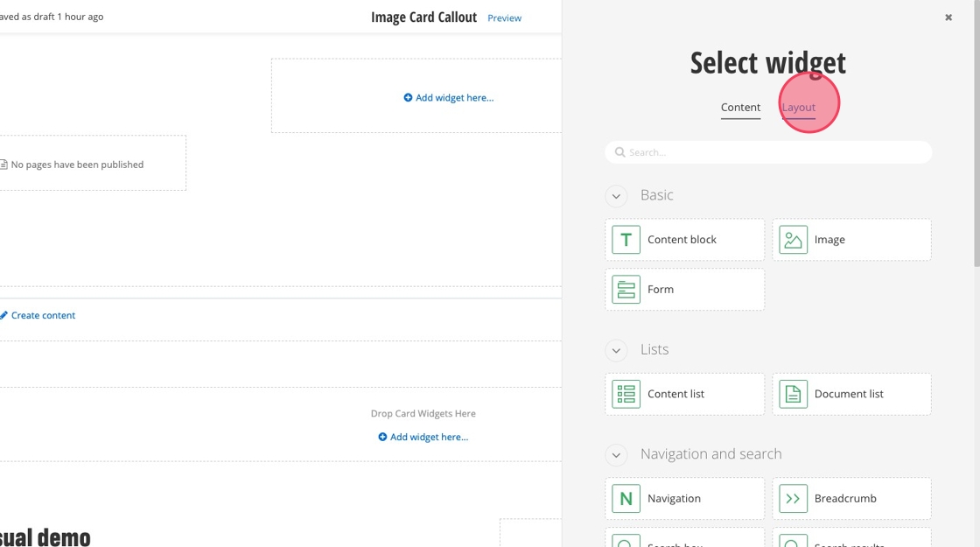
Task: Add widget in Drop Card Widgets area
Action: click(x=423, y=437)
